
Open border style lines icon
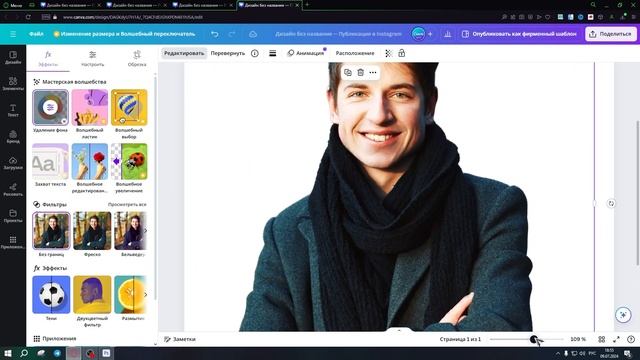(x=273, y=53)
